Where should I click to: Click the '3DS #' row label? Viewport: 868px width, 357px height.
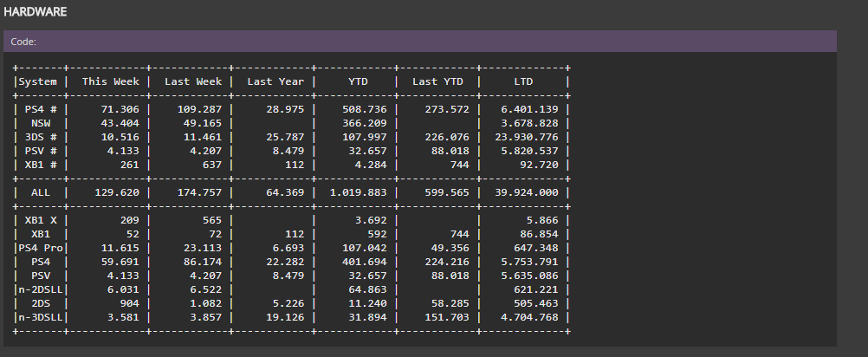coord(41,137)
